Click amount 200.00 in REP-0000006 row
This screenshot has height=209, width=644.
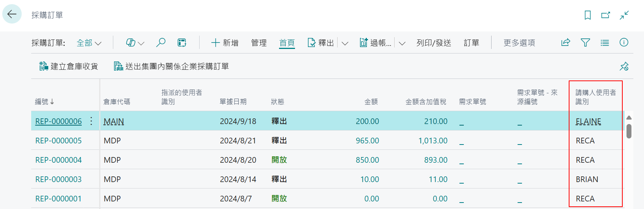click(x=367, y=121)
